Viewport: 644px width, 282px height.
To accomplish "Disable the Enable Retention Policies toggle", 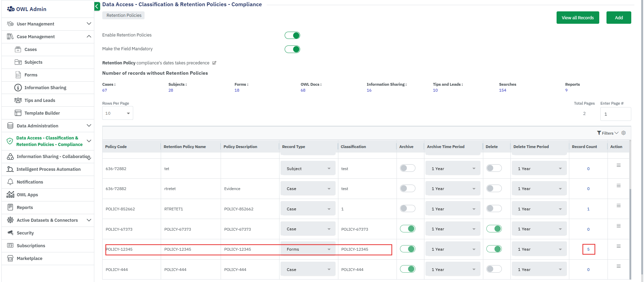I will pyautogui.click(x=292, y=35).
